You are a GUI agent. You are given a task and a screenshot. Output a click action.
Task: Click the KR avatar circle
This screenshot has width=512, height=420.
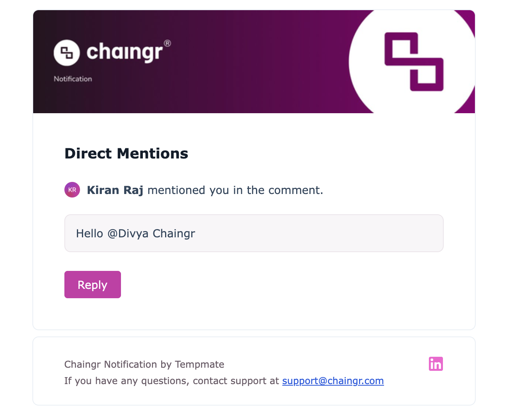tap(72, 190)
